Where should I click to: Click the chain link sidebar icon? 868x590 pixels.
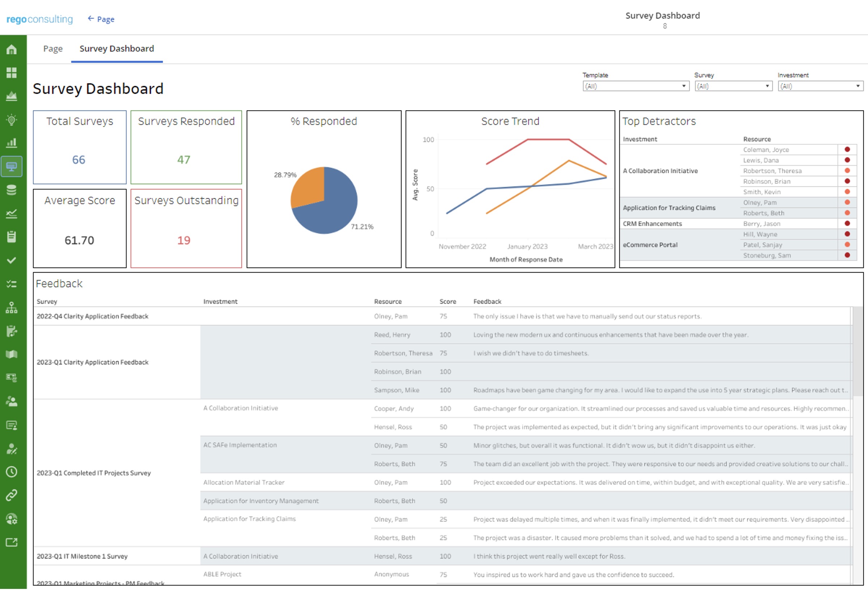pyautogui.click(x=12, y=496)
